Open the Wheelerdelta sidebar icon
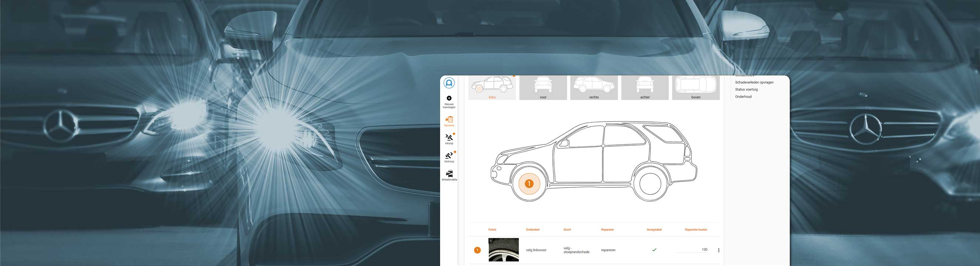This screenshot has height=266, width=980. tap(449, 174)
